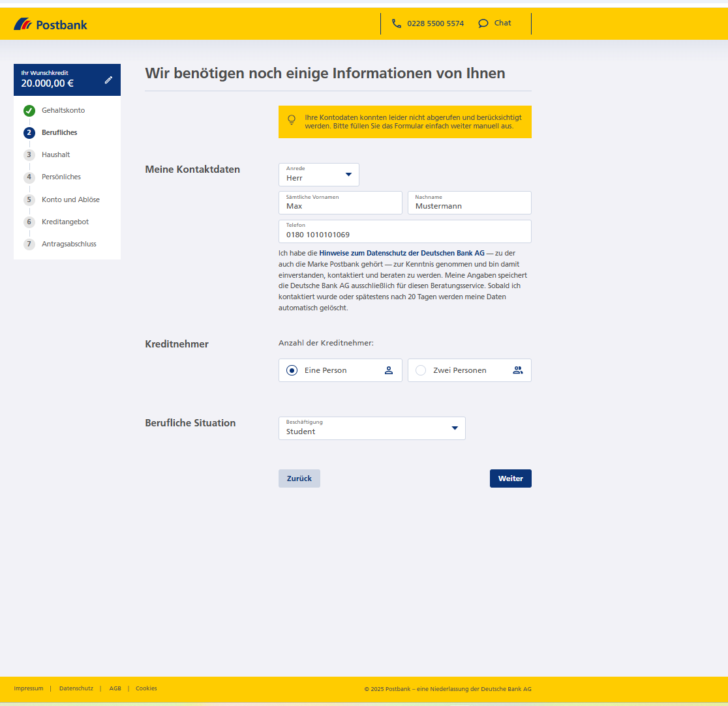Open the Chat link text

pyautogui.click(x=502, y=23)
